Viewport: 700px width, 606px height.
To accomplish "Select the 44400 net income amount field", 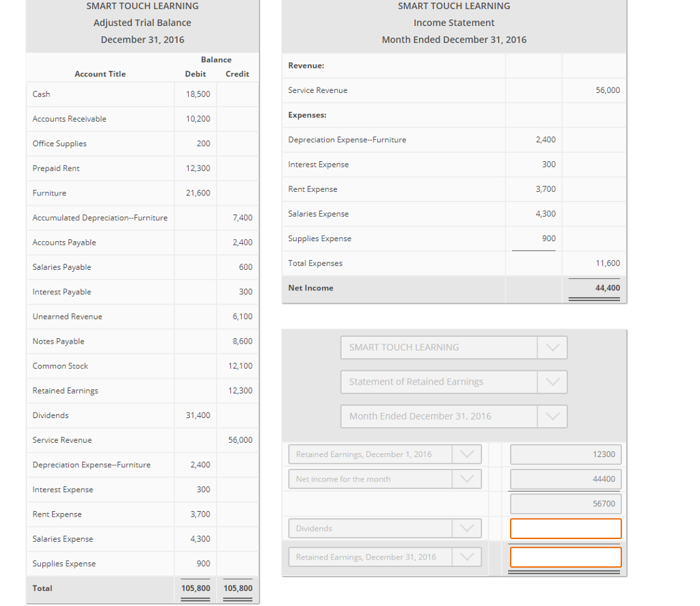I will click(565, 479).
